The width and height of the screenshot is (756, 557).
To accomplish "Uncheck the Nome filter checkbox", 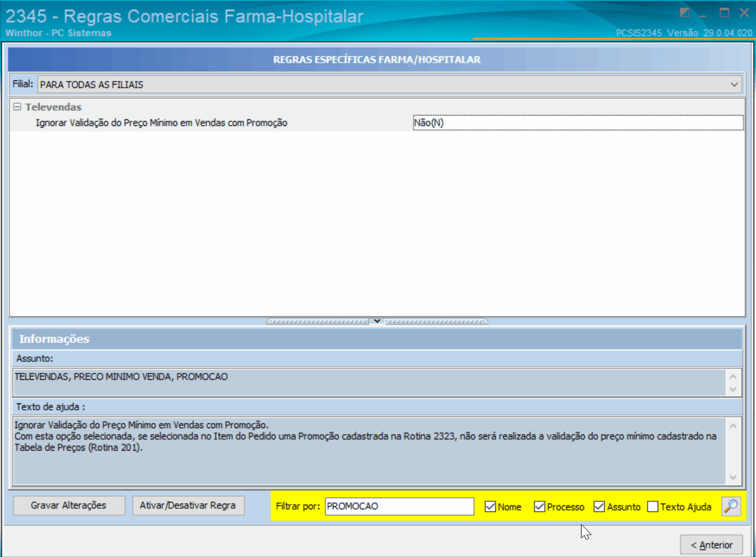I will [x=491, y=507].
